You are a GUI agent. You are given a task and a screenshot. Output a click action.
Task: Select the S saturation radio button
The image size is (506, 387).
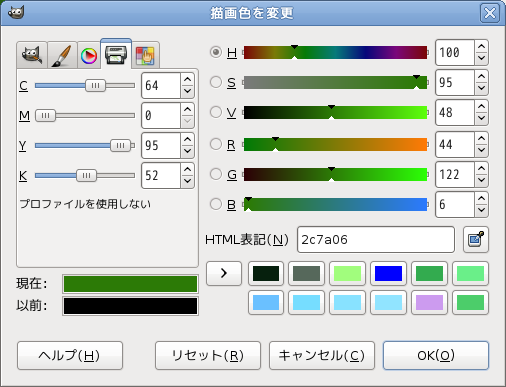click(x=216, y=82)
